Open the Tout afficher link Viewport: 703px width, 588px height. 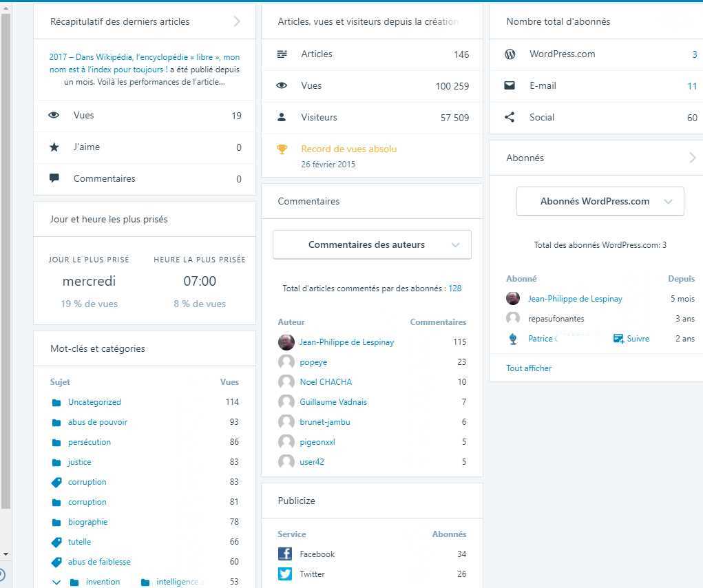click(x=528, y=368)
